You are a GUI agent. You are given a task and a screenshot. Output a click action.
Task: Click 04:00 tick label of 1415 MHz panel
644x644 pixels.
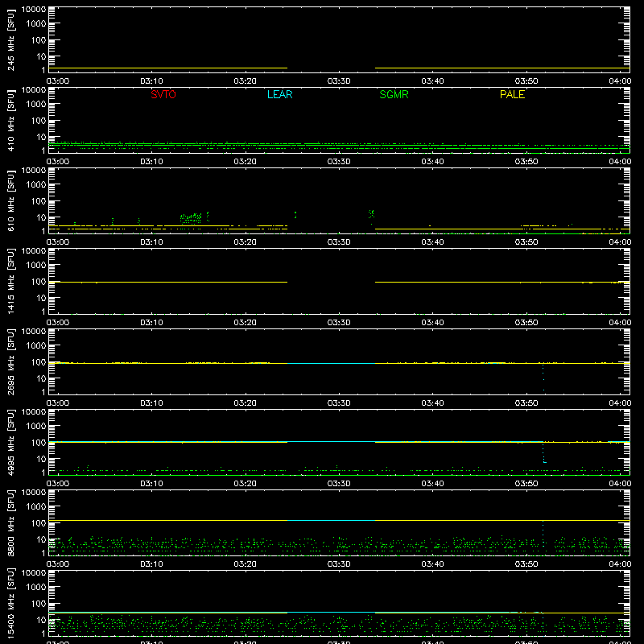(620, 323)
